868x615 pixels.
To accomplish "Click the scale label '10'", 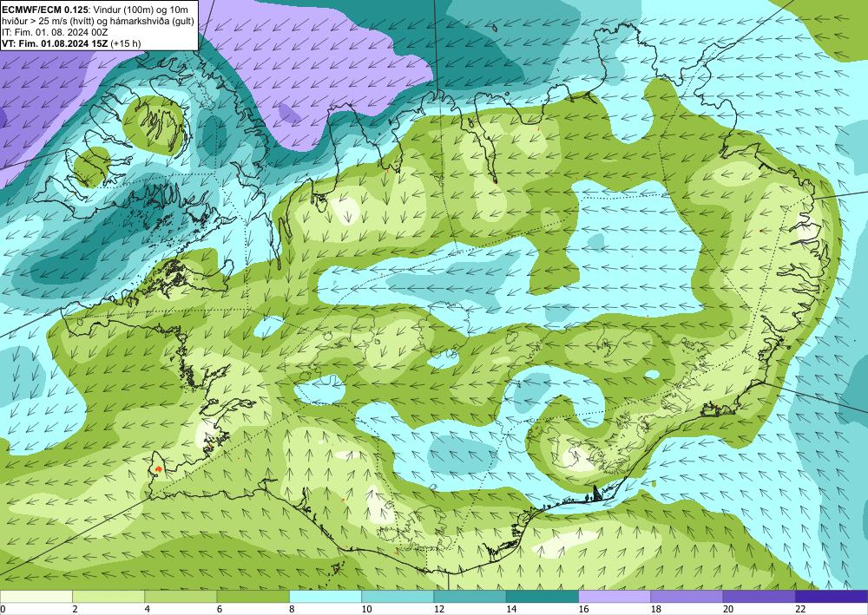I will (x=366, y=609).
